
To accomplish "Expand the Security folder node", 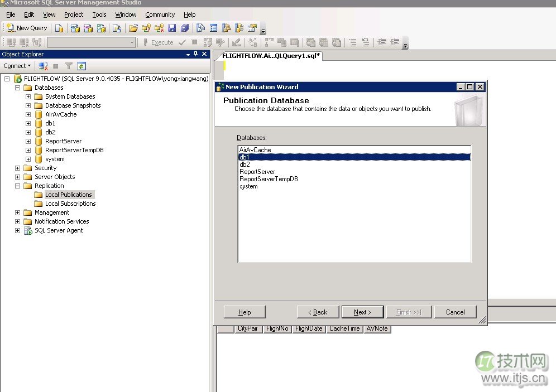I will pos(17,168).
